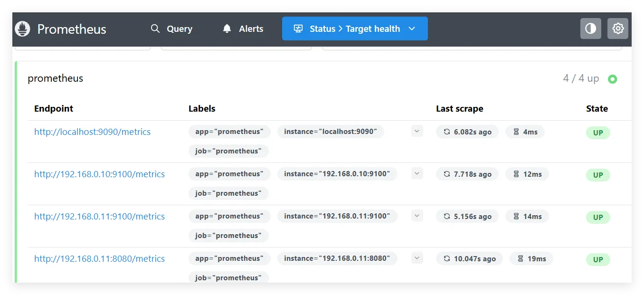Open settings via the gear icon
The width and height of the screenshot is (644, 295).
[617, 29]
